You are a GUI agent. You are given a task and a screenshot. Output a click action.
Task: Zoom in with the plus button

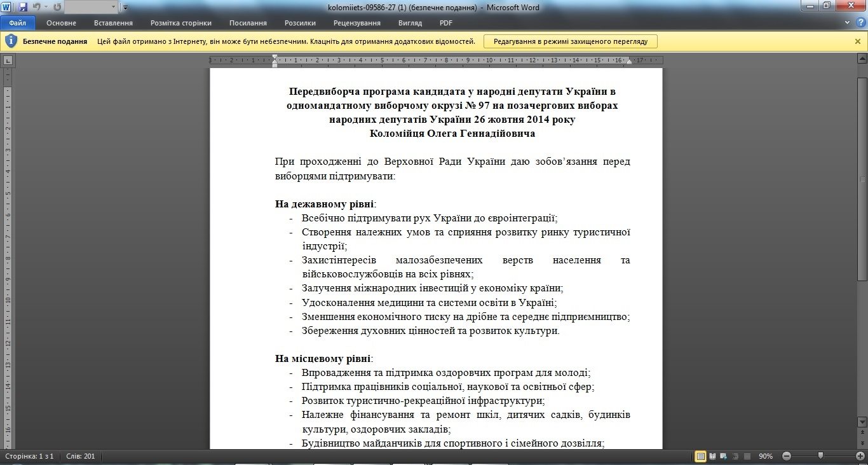tap(860, 456)
